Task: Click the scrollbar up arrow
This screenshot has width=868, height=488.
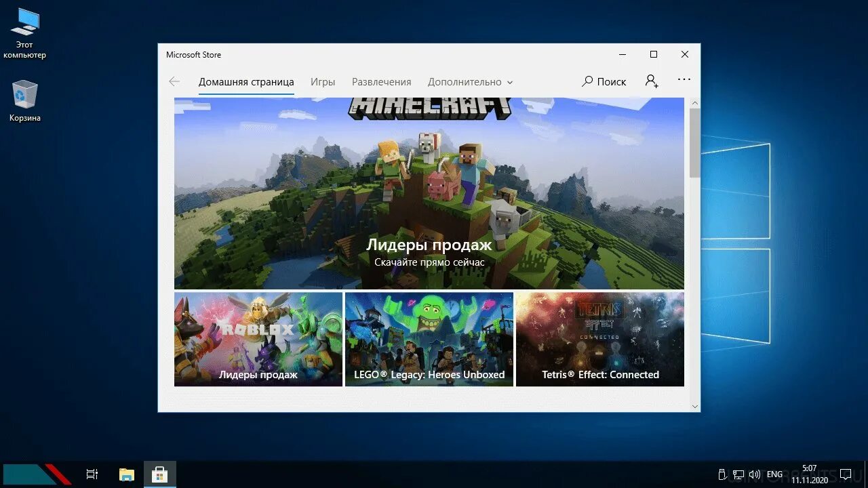Action: coord(694,103)
